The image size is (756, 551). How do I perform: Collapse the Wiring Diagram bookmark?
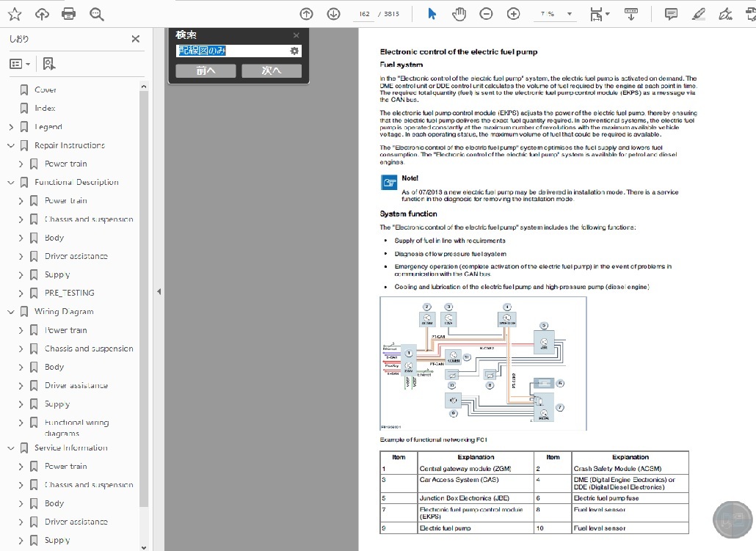pos(11,312)
